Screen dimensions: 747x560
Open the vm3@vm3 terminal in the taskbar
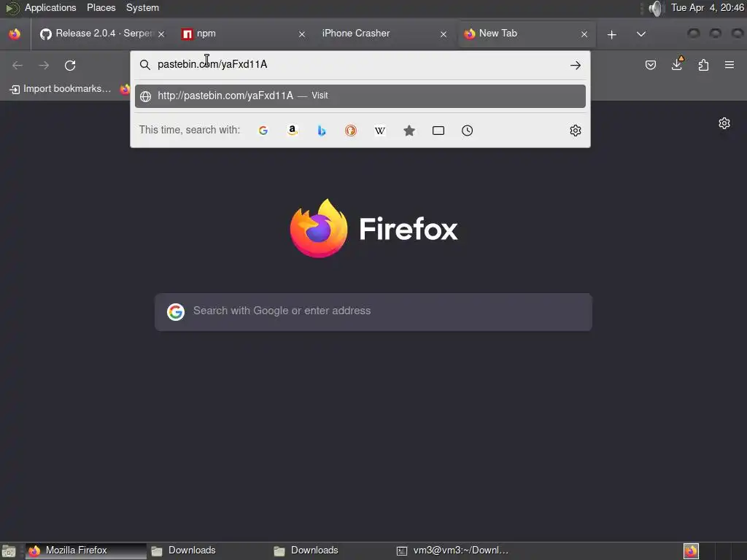453,551
